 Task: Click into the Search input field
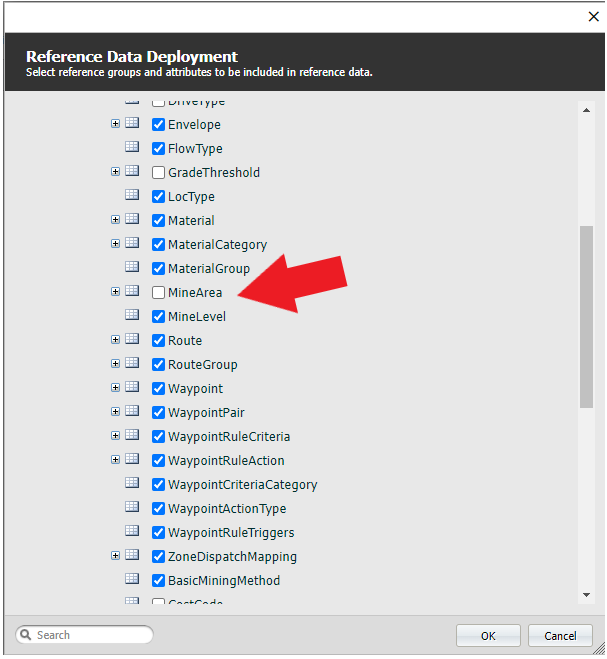point(92,635)
